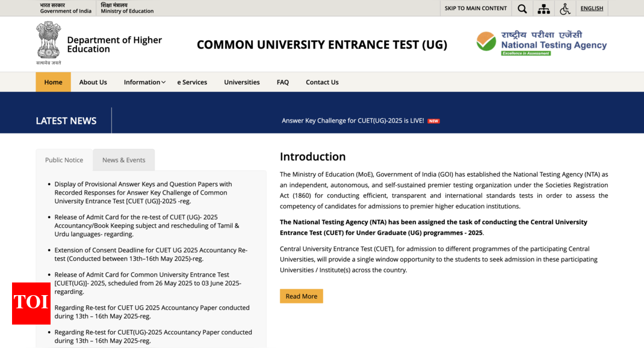
Task: Click the National Testing Agency logo
Action: (541, 43)
